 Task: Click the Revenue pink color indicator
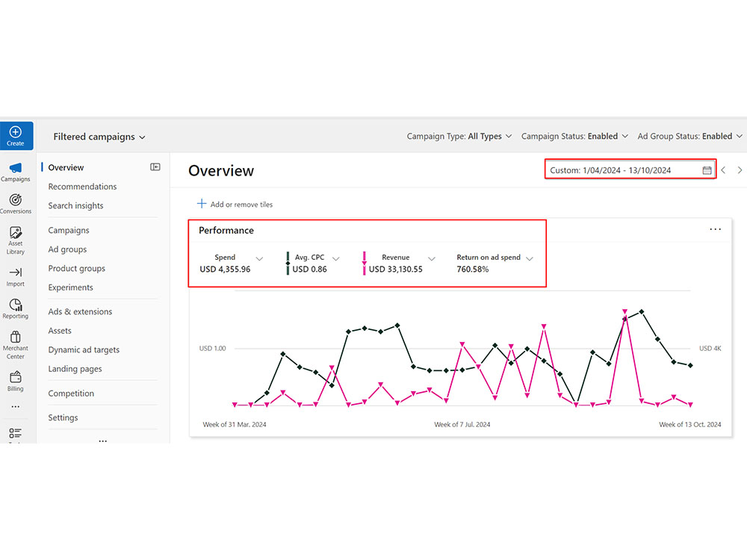364,264
